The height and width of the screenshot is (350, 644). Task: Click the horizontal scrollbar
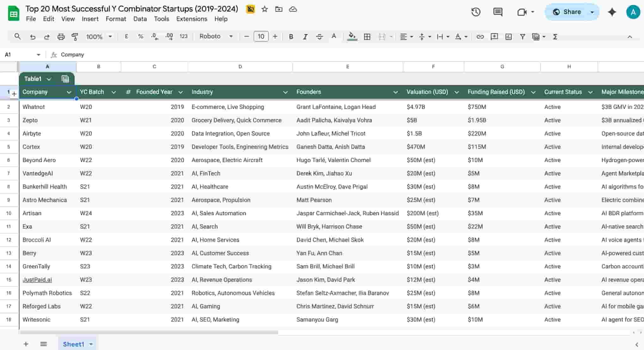149,332
